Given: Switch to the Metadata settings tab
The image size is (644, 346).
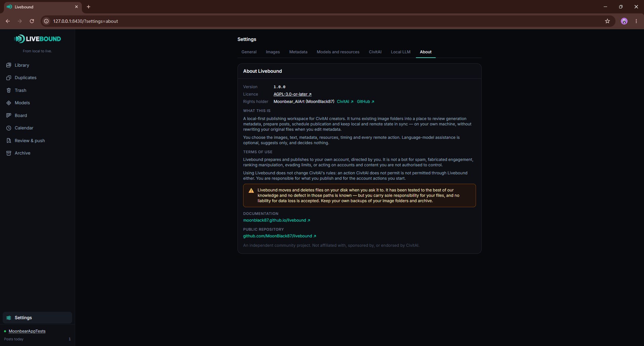Looking at the screenshot, I should (x=298, y=52).
